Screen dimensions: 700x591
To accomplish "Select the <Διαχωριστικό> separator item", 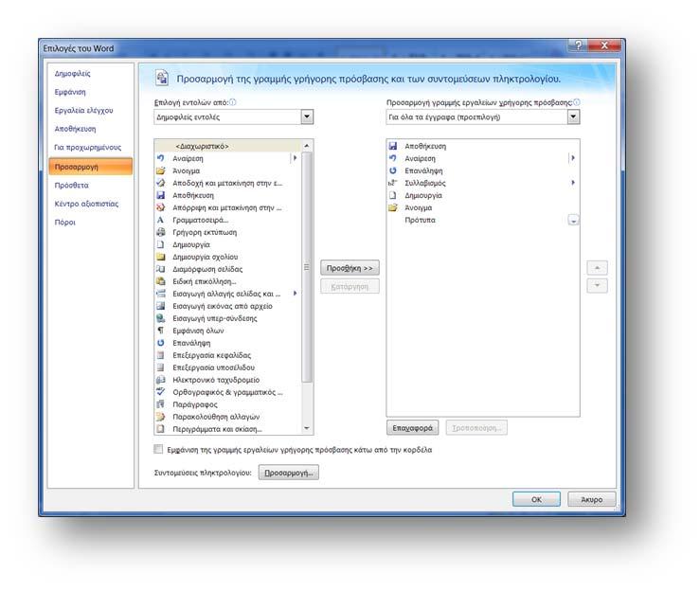I will pos(228,146).
